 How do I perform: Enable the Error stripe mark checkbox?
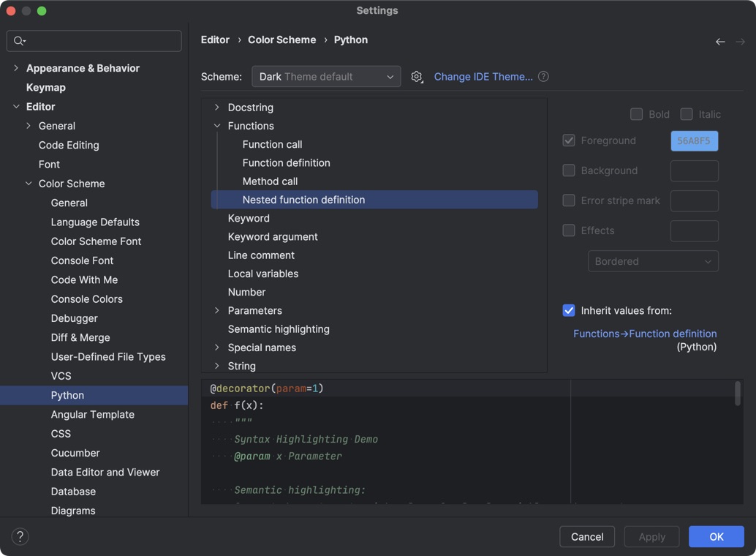[x=568, y=200]
